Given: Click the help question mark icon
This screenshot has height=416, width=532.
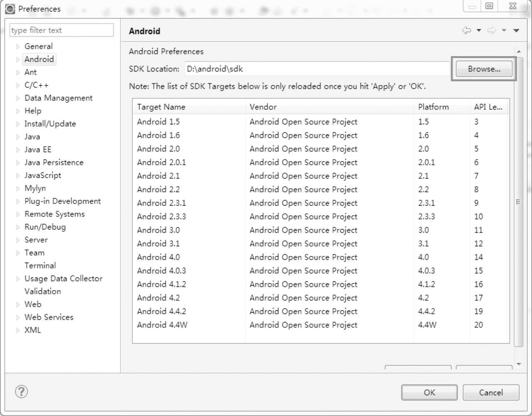Looking at the screenshot, I should click(21, 392).
